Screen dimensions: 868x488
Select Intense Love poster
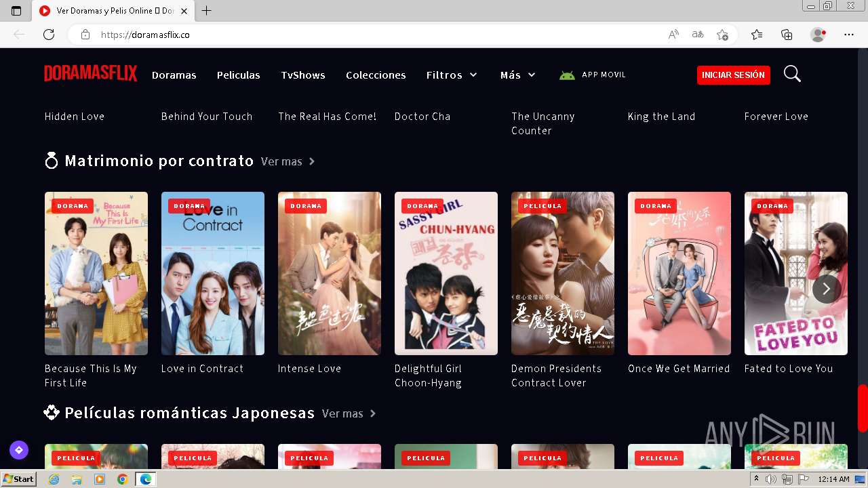[330, 273]
